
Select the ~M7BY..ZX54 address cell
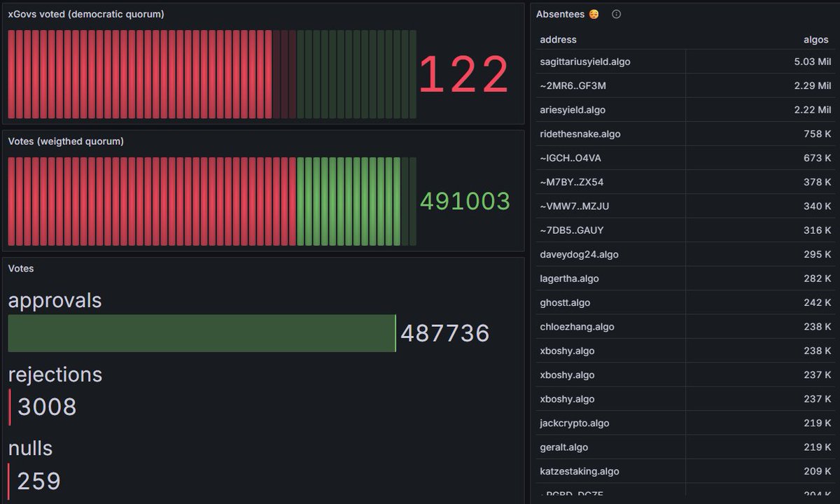click(x=610, y=182)
